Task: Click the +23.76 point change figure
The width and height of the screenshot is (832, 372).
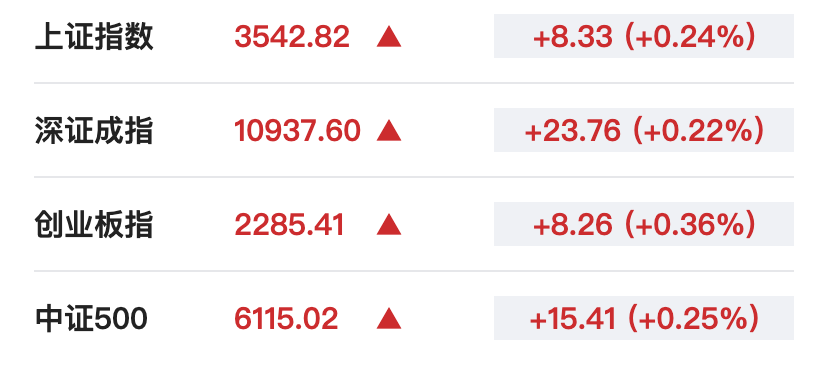Action: pyautogui.click(x=572, y=131)
